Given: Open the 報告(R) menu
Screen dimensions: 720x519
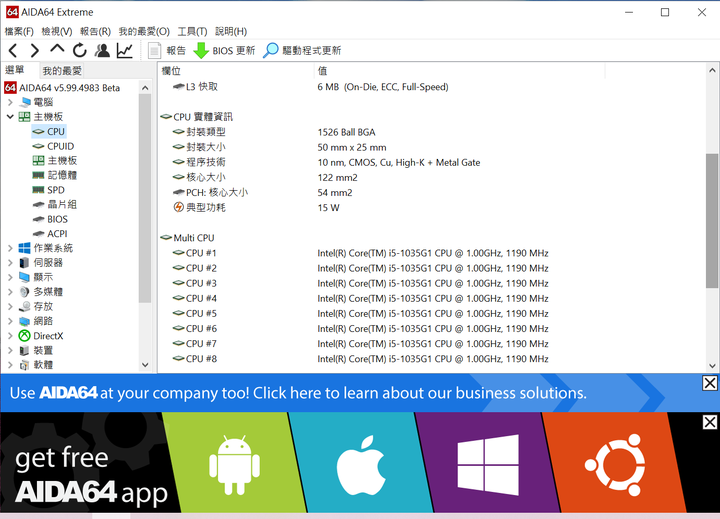Looking at the screenshot, I should [96, 31].
